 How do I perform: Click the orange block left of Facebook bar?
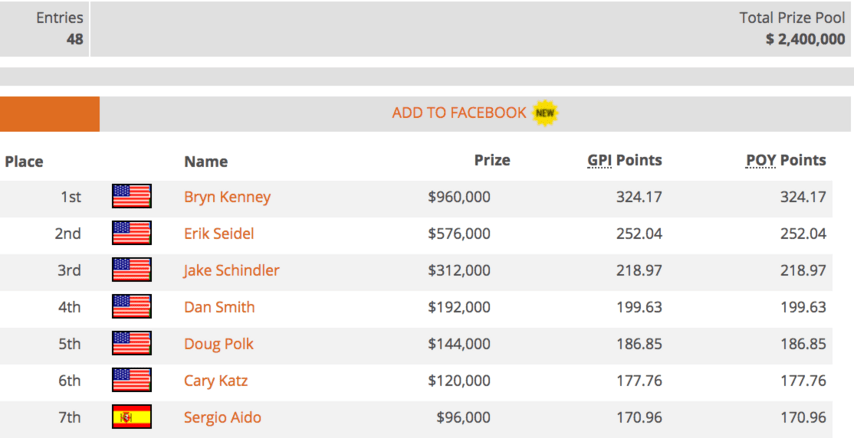click(50, 114)
